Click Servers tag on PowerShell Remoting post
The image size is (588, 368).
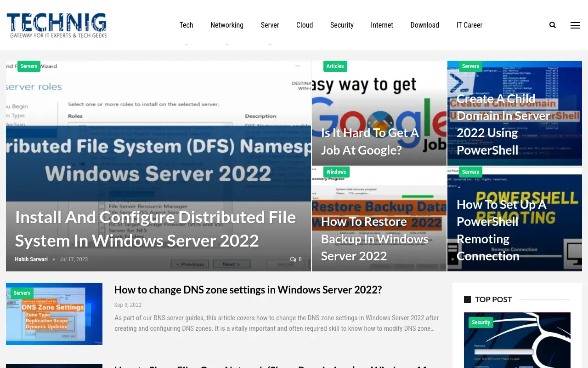tap(470, 172)
